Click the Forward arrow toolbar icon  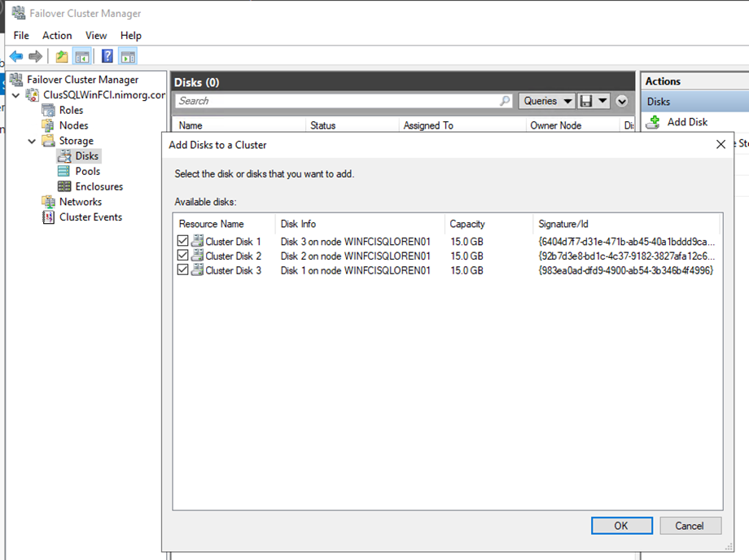tap(35, 56)
